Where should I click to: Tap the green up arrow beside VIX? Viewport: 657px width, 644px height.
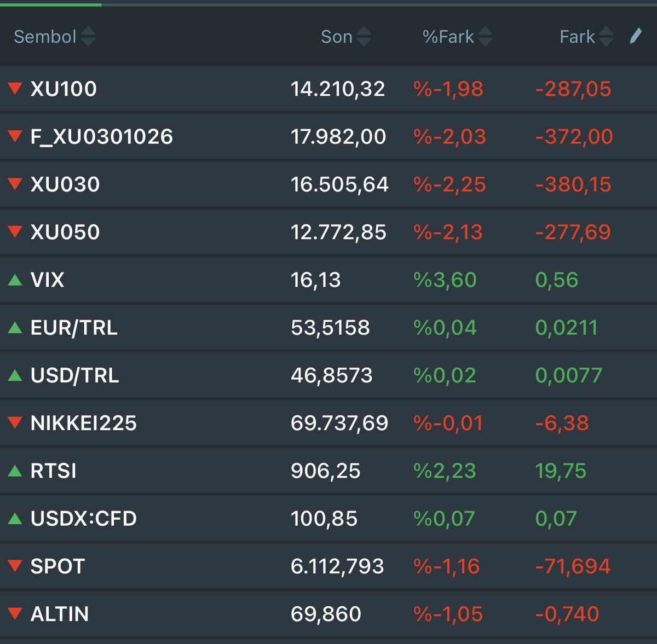(15, 280)
